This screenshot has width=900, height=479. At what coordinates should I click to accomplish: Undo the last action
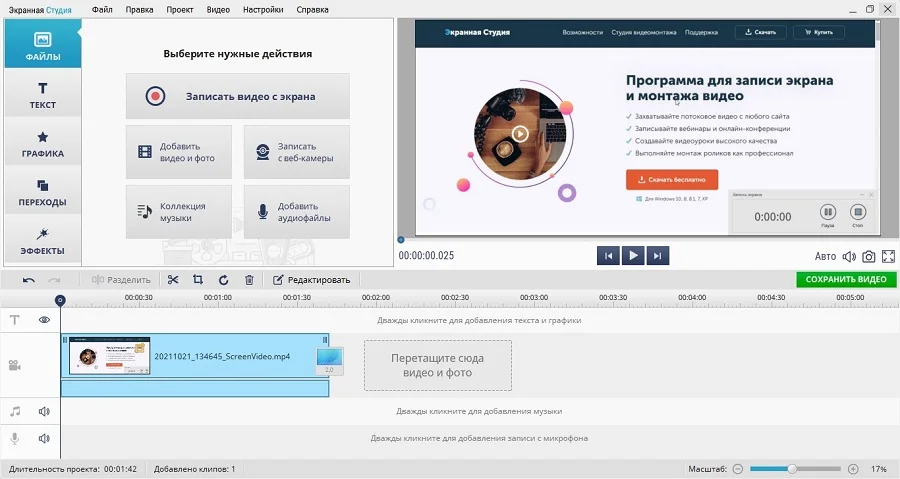tap(29, 280)
